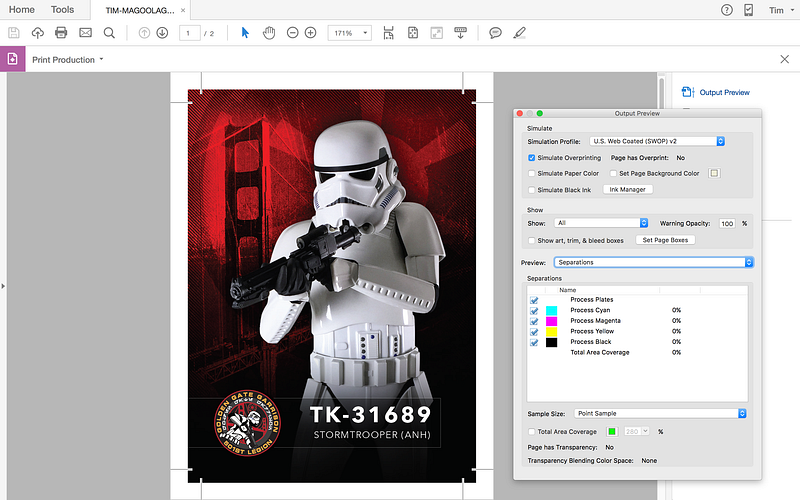Go to previous page arrow
The width and height of the screenshot is (800, 500).
[144, 33]
